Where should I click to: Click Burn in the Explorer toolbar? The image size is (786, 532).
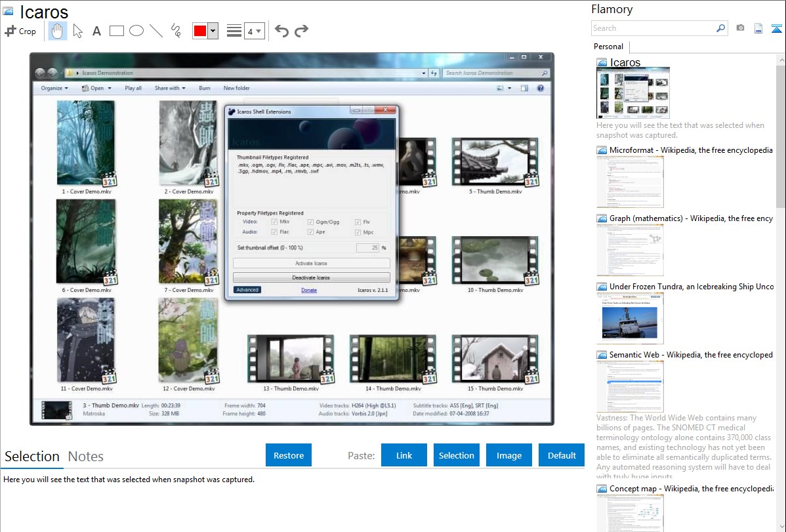[205, 89]
